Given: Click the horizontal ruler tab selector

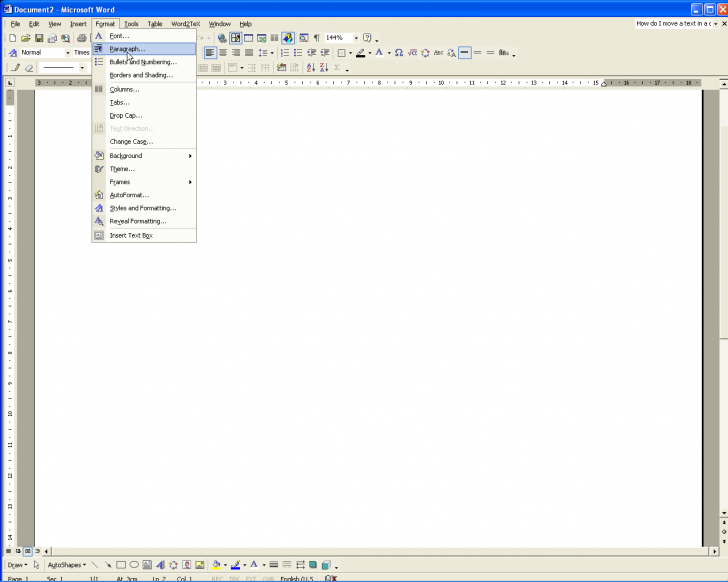Looking at the screenshot, I should [x=10, y=83].
